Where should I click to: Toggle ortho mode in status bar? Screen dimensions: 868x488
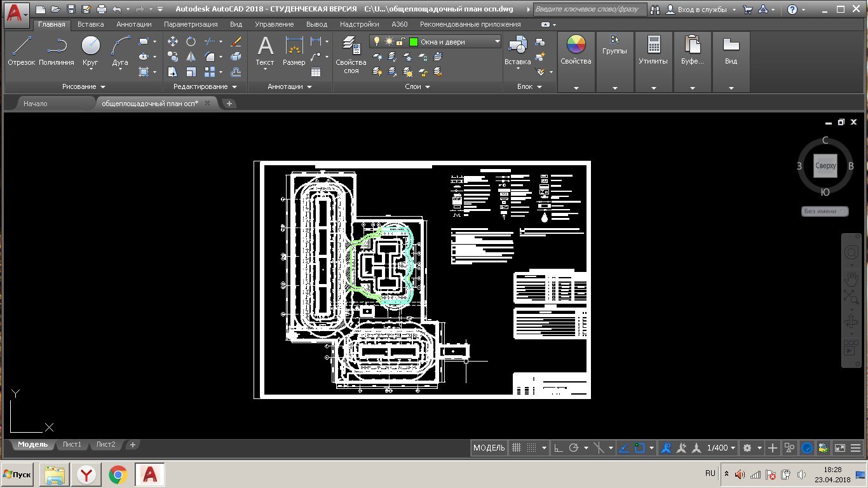[559, 448]
